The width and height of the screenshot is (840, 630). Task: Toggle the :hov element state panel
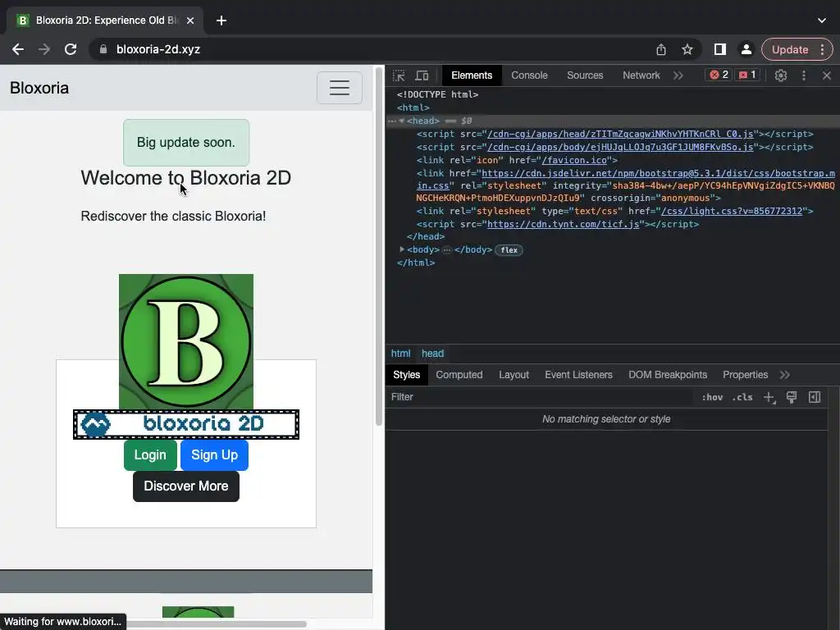(712, 398)
